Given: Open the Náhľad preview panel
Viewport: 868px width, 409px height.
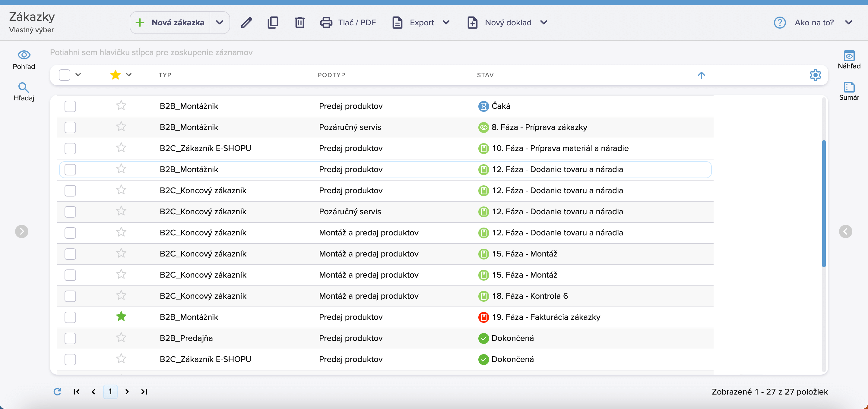Looking at the screenshot, I should point(849,60).
